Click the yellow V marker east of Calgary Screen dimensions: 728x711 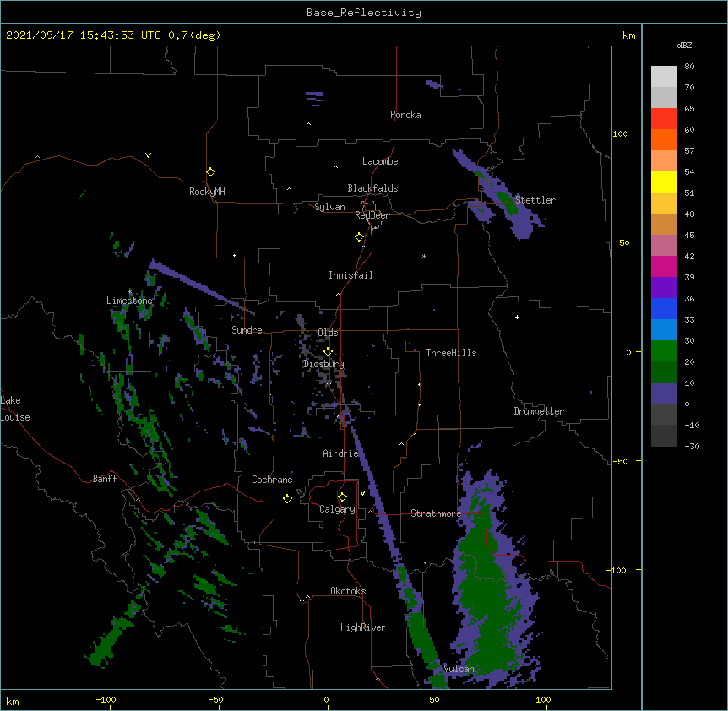[362, 493]
